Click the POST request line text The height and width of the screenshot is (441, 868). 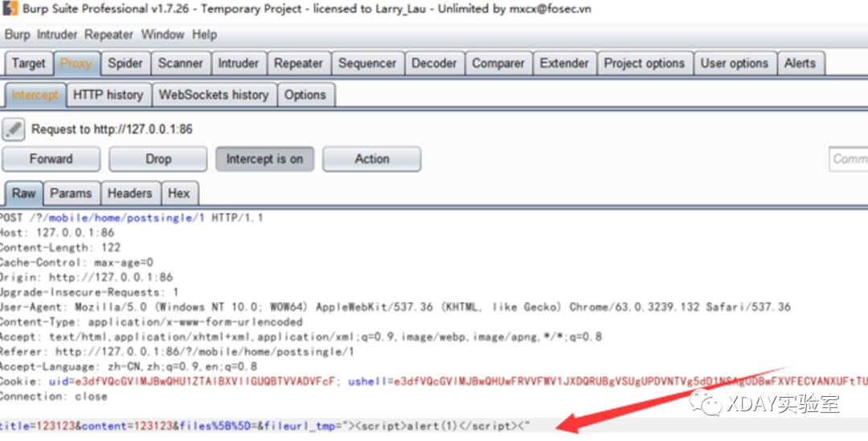click(x=131, y=218)
